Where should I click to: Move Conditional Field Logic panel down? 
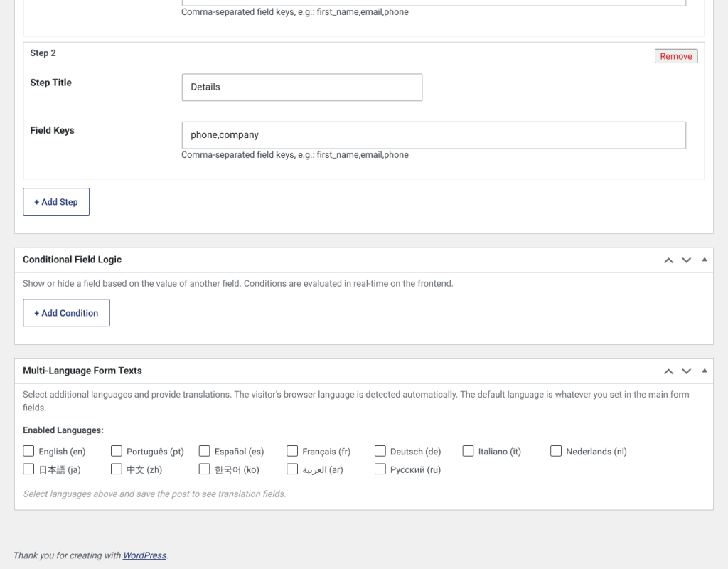(x=686, y=260)
